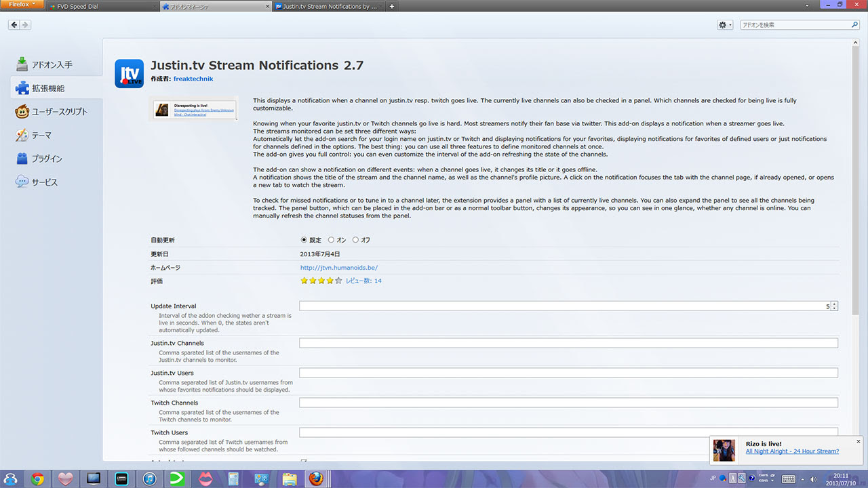868x488 pixels.
Task: Launch iTunes from the taskbar
Action: (x=150, y=479)
